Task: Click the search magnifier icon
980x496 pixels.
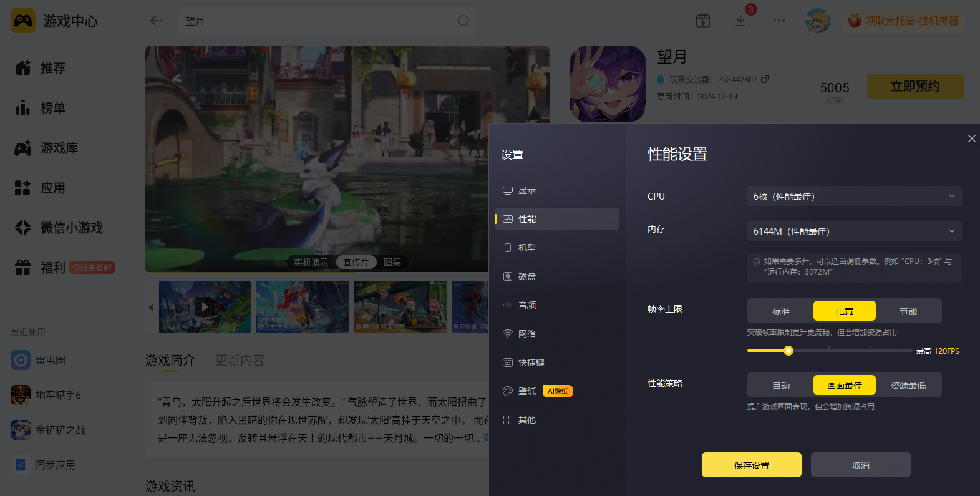Action: point(463,21)
